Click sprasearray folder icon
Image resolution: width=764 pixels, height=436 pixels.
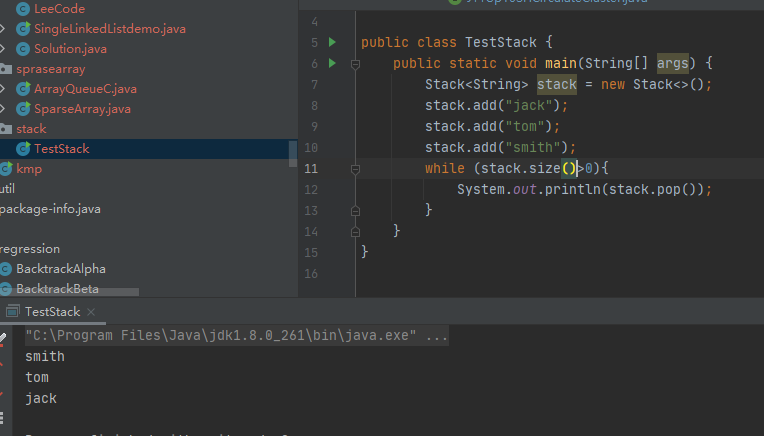pyautogui.click(x=5, y=69)
